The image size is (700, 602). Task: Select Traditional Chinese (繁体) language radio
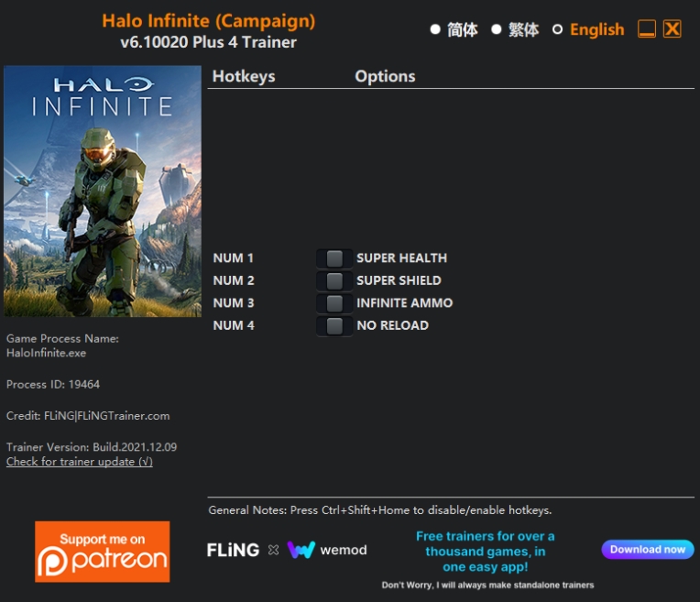[496, 29]
